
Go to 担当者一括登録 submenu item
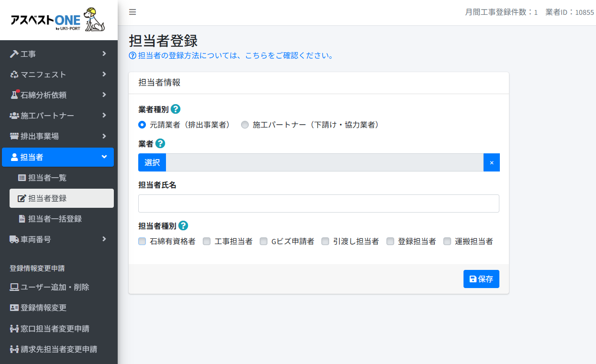point(55,219)
